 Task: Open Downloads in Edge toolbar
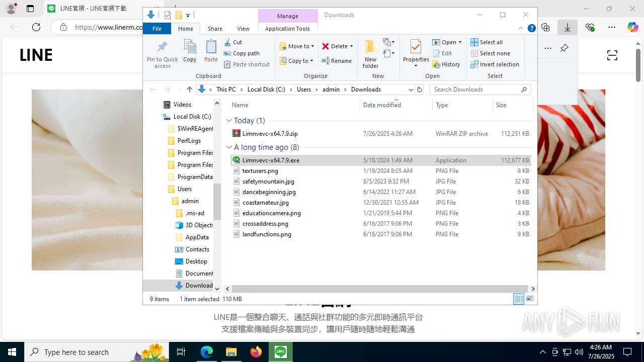pos(568,27)
